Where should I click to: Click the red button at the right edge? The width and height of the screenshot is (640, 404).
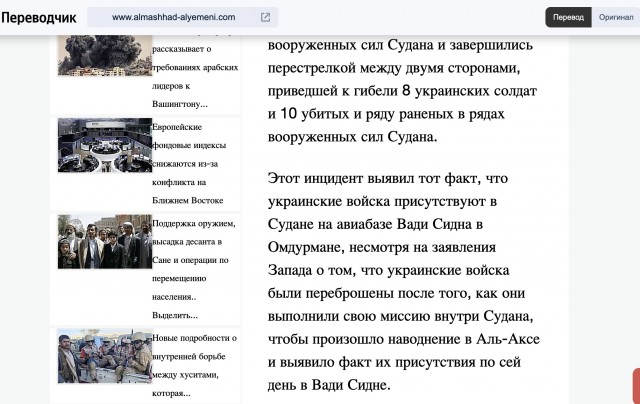point(636,386)
